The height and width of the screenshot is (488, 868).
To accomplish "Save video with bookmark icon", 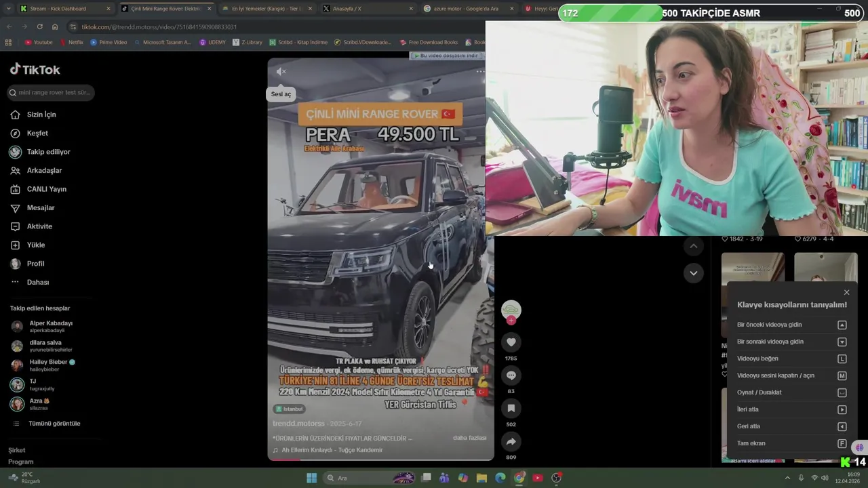I will (x=511, y=408).
